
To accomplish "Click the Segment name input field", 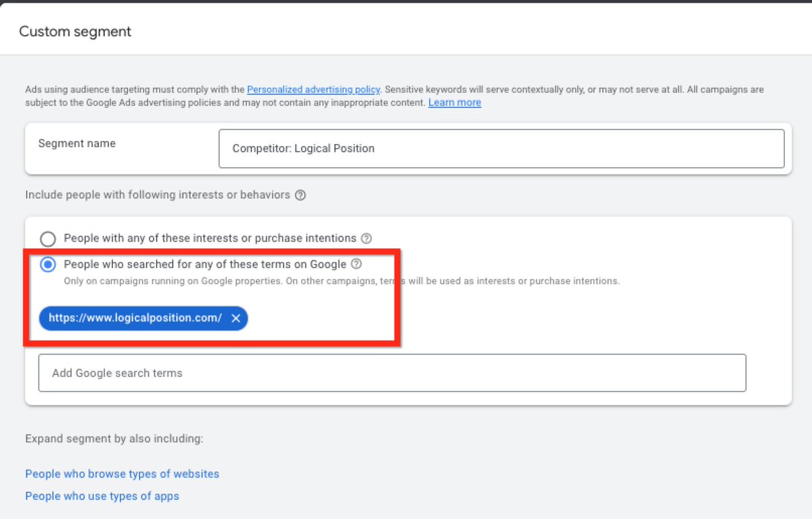I will [501, 148].
